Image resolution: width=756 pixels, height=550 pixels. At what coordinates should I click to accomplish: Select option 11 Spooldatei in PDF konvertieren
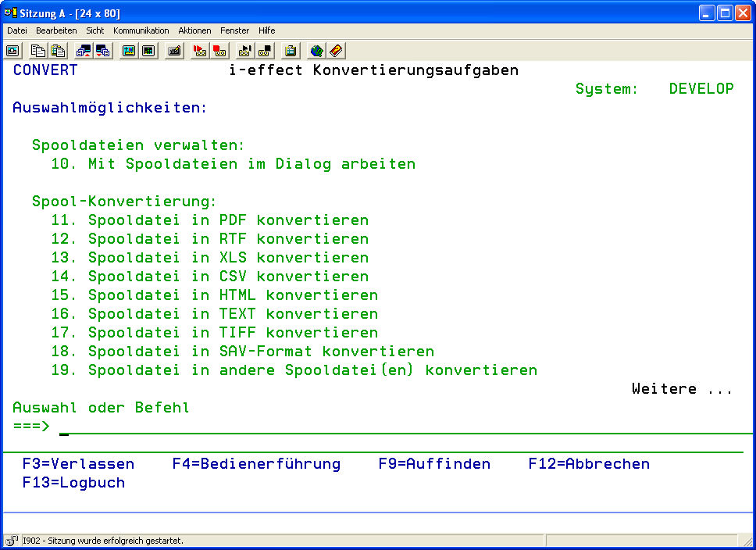[210, 220]
